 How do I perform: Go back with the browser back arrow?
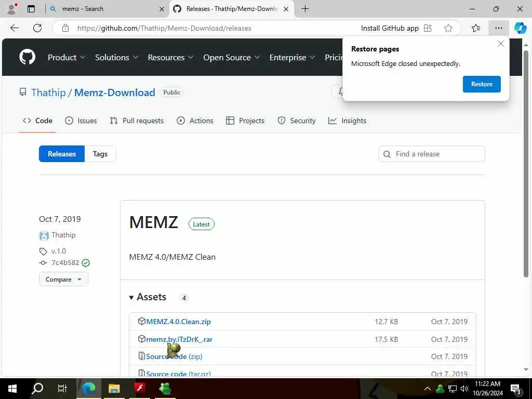[14, 28]
